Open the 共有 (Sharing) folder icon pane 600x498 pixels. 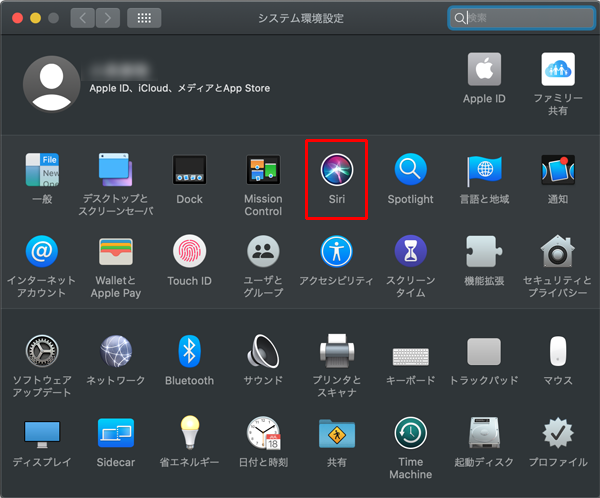point(337,434)
